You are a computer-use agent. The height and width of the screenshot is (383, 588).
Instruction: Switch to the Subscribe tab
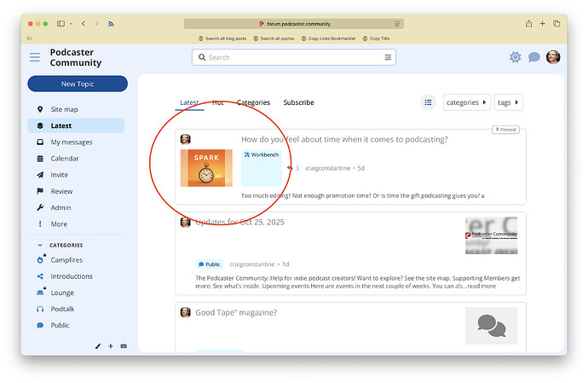tap(299, 102)
